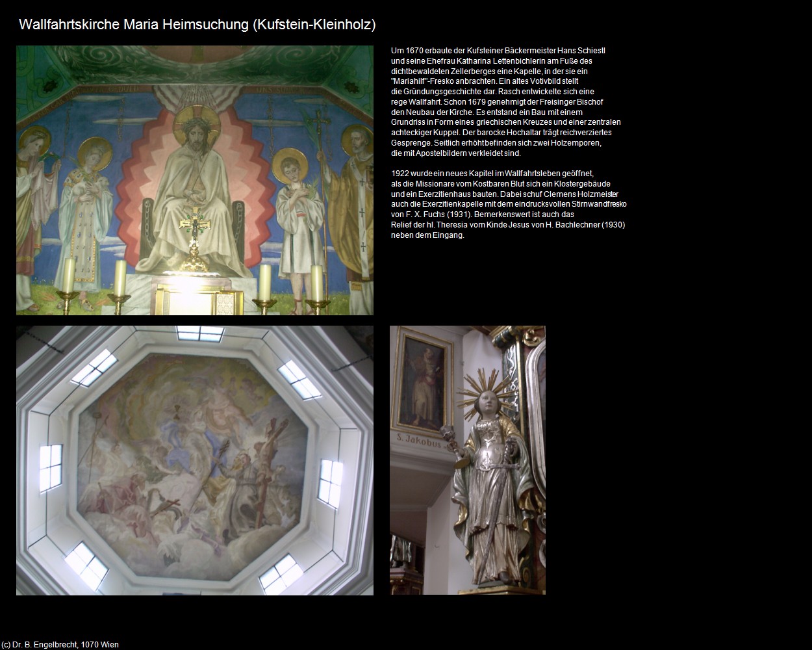812x650 pixels.
Task: Click the line 'Relief der hl. Theresia vom Kinde Jesus'
Action: click(x=508, y=225)
